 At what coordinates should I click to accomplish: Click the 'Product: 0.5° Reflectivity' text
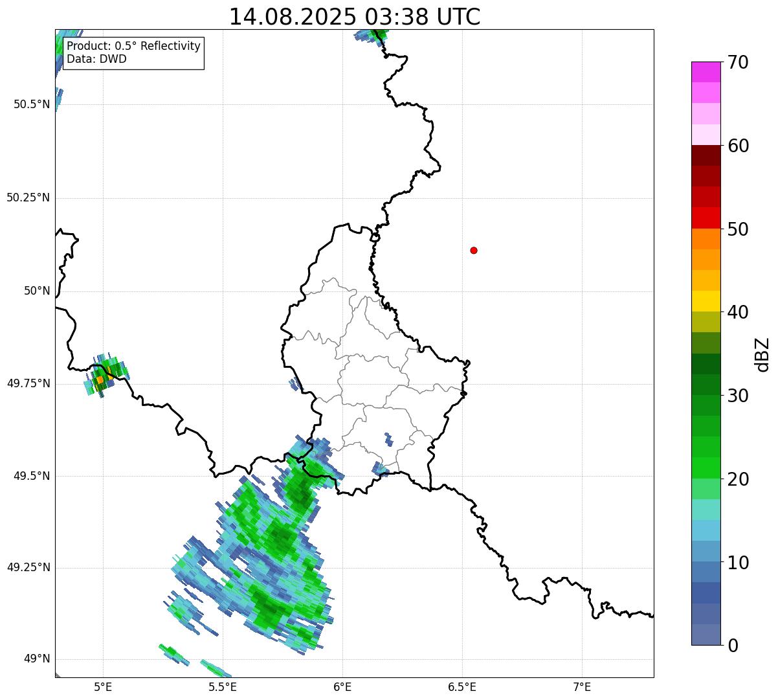click(134, 47)
